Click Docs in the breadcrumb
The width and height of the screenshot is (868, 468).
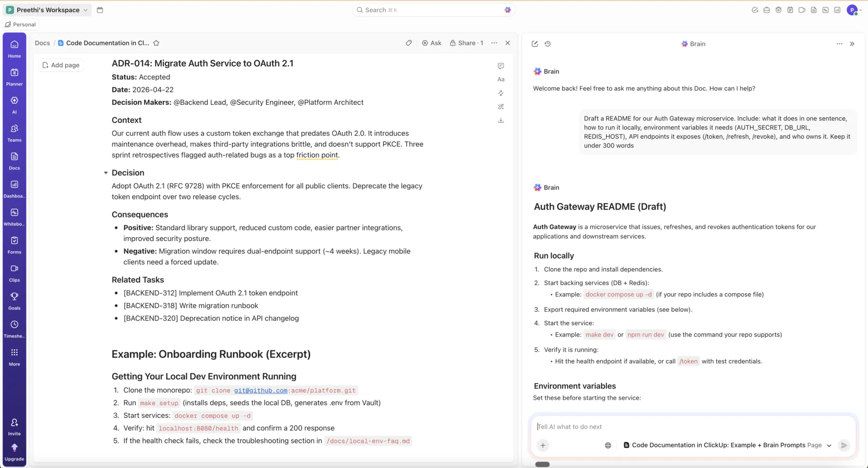[x=42, y=43]
